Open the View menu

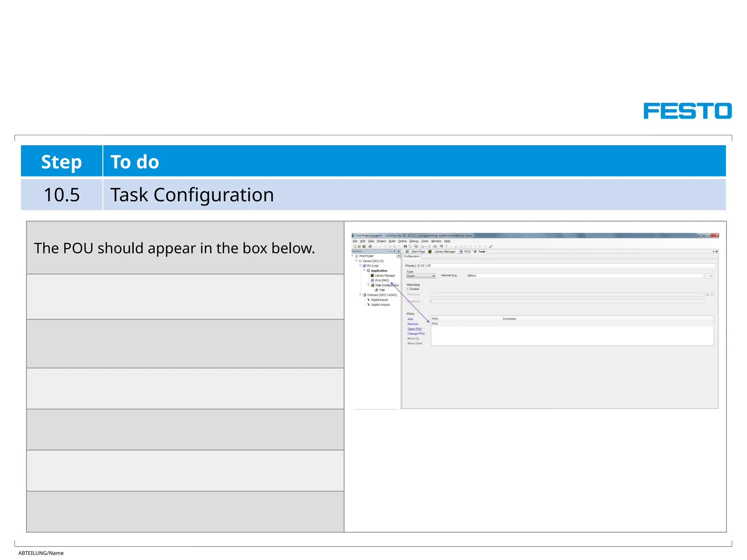371,241
